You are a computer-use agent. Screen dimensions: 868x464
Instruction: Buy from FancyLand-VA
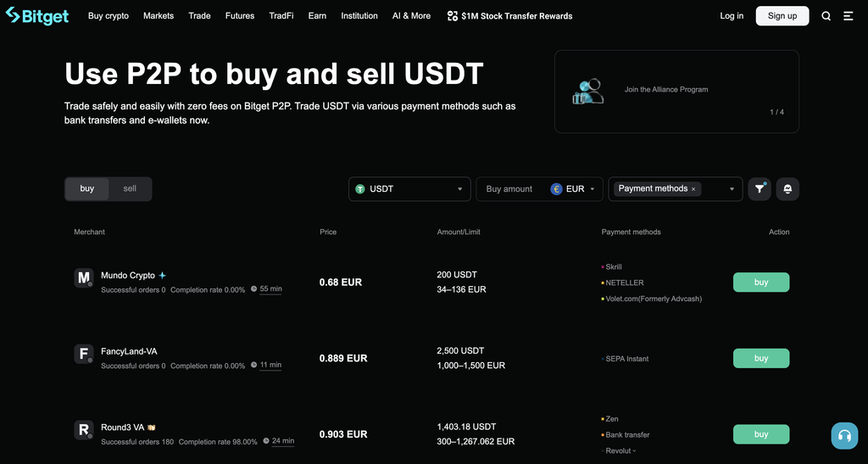pos(761,358)
